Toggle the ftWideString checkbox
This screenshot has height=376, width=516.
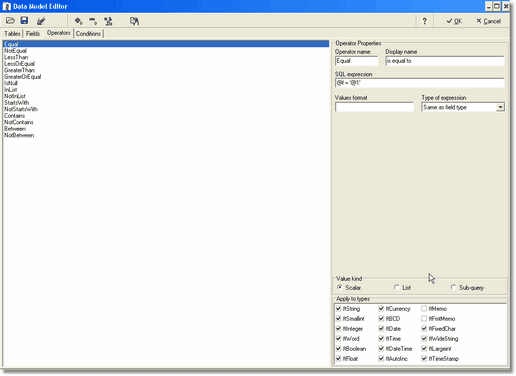(424, 339)
